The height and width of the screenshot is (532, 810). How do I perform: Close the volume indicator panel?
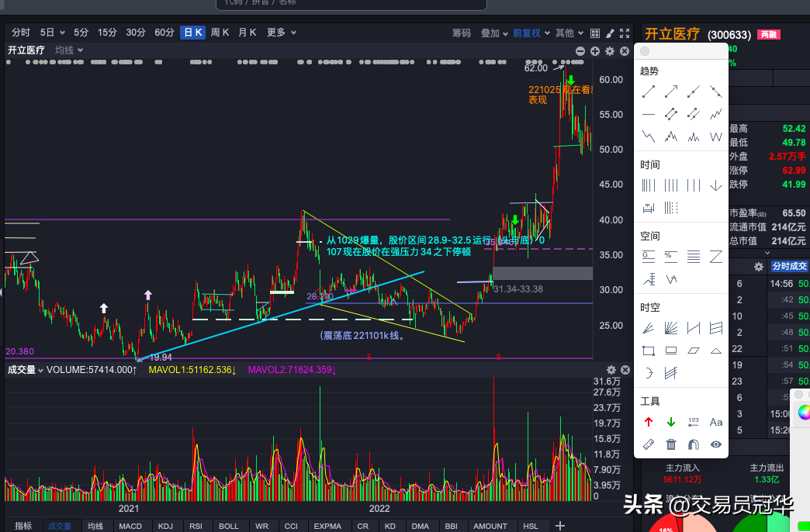pyautogui.click(x=625, y=370)
